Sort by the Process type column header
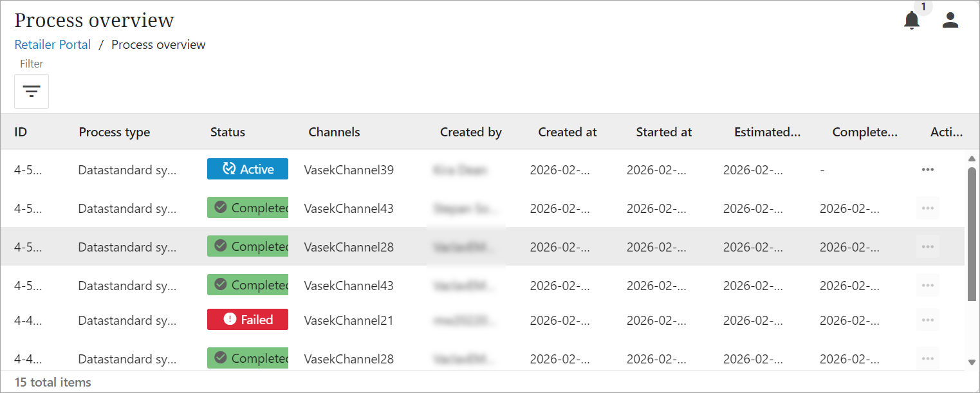 [x=115, y=133]
